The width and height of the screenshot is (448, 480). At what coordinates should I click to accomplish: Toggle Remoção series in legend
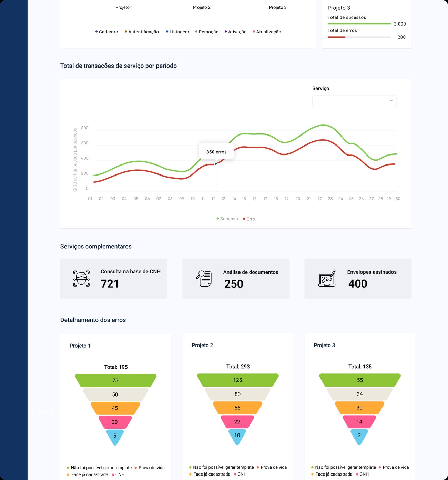(207, 32)
